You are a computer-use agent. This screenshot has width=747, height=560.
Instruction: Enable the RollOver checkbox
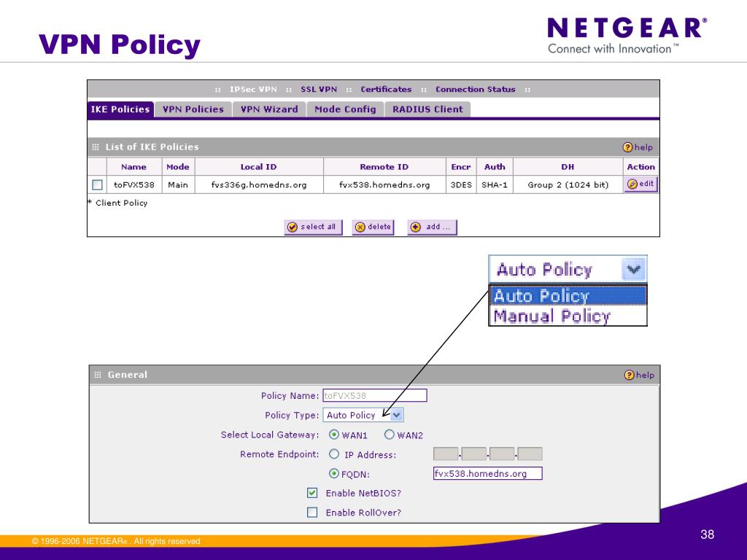coord(312,513)
